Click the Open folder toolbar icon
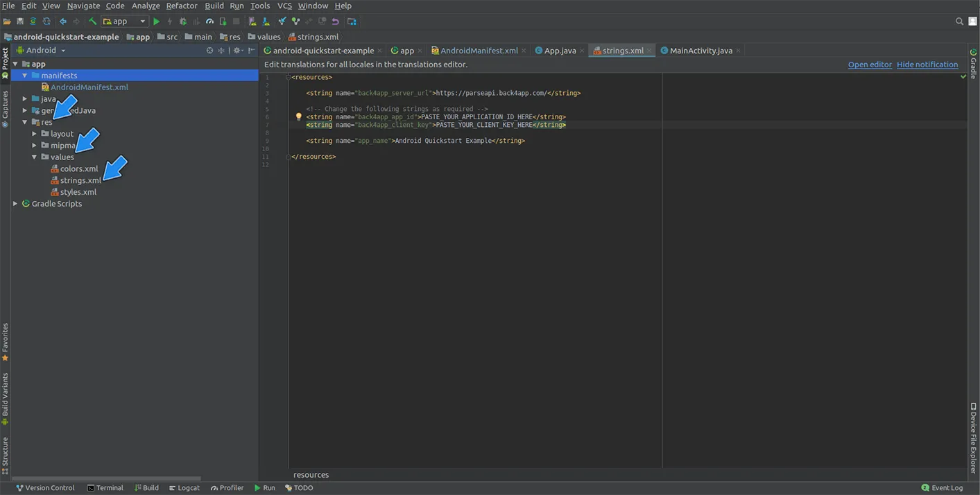The width and height of the screenshot is (980, 495). coord(7,21)
